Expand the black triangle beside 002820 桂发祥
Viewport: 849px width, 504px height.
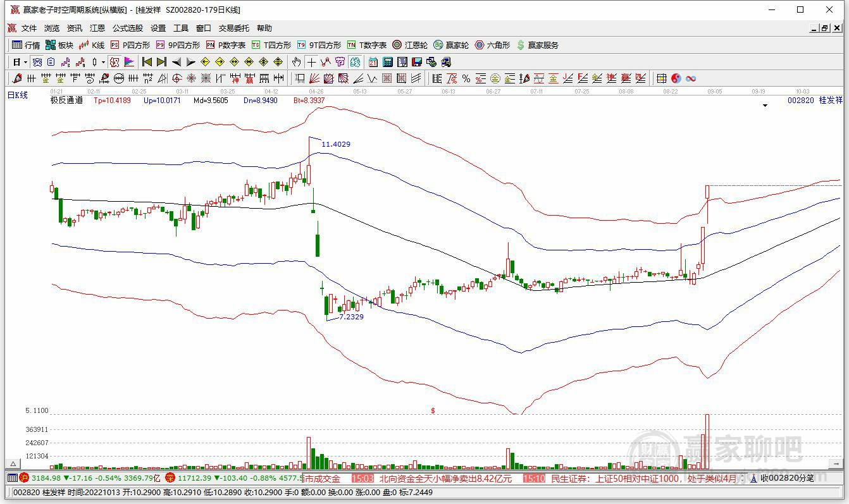pyautogui.click(x=765, y=106)
